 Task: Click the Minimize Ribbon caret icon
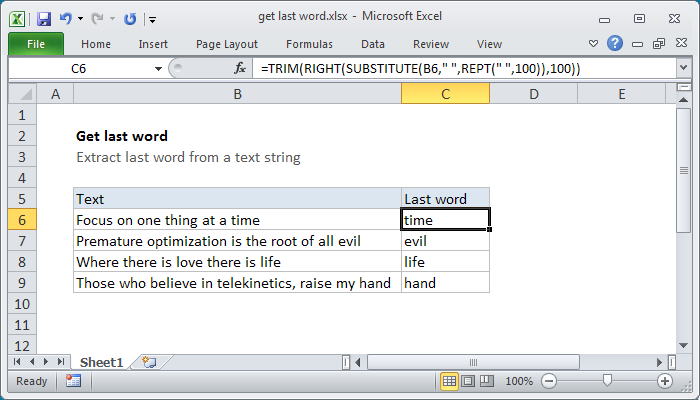click(x=593, y=44)
